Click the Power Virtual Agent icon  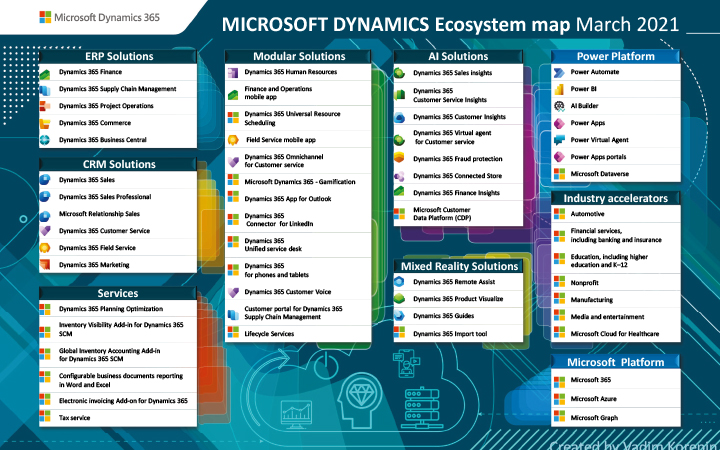(x=559, y=140)
